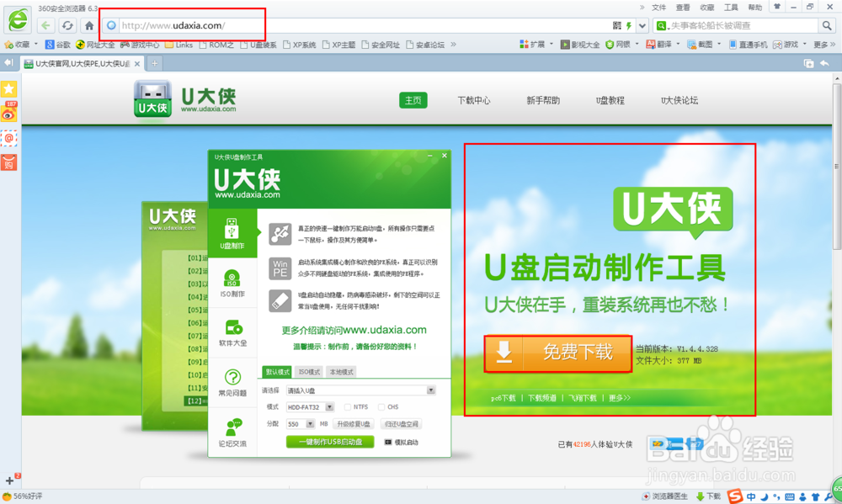The image size is (842, 504).
Task: Click the orange 免费下载 button
Action: [558, 353]
